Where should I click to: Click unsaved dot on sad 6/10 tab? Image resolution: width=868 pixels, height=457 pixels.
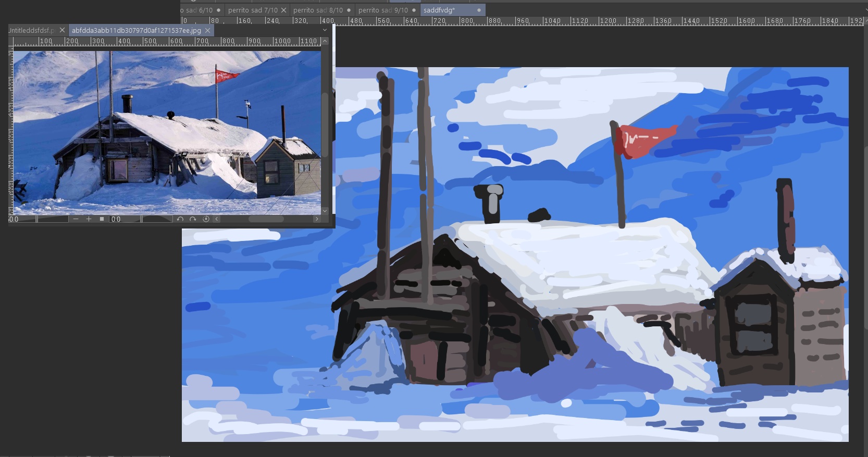[x=218, y=10]
